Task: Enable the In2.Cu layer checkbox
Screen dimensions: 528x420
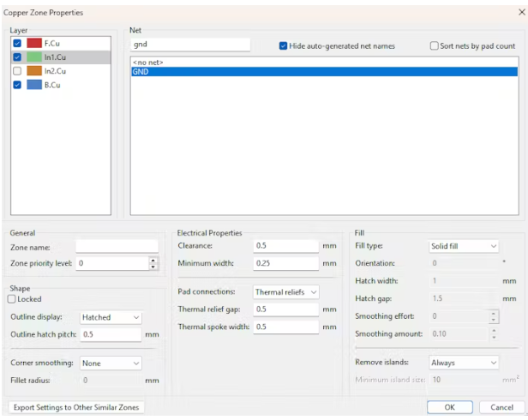Action: (17, 70)
